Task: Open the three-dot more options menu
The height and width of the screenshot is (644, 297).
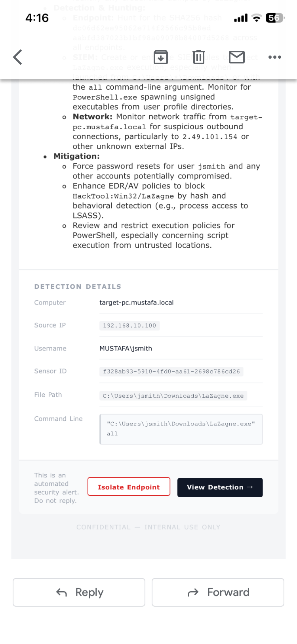Action: click(274, 57)
